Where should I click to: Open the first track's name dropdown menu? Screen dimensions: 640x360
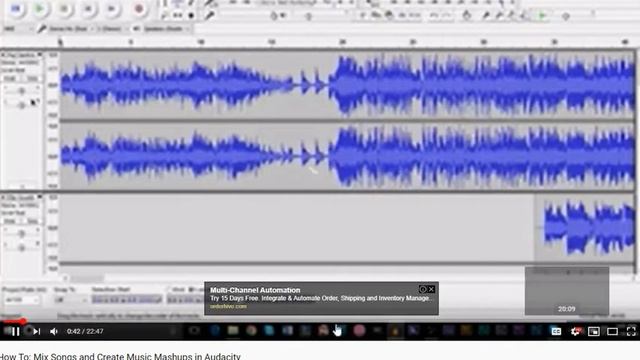[x=23, y=55]
